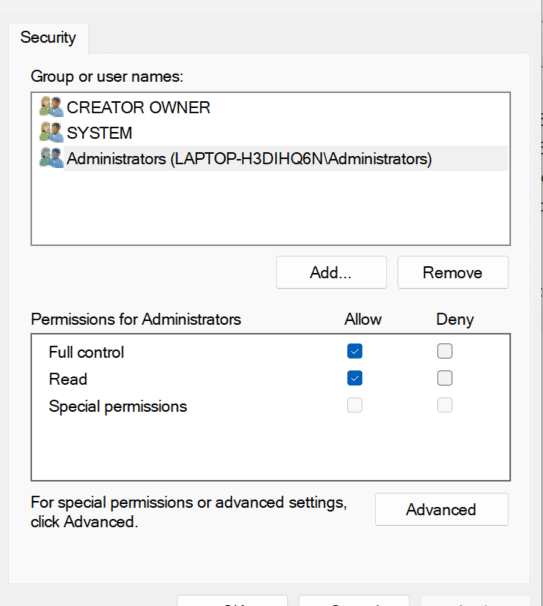543x606 pixels.
Task: Click the Remove button
Action: 453,272
